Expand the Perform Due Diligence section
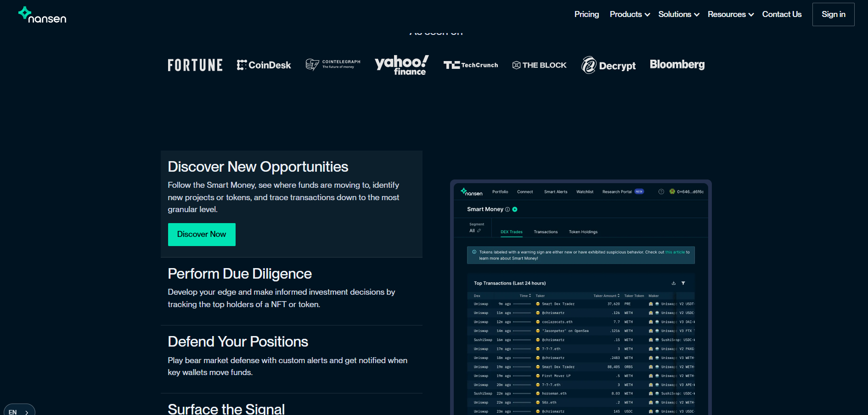The width and height of the screenshot is (868, 415). point(292,291)
